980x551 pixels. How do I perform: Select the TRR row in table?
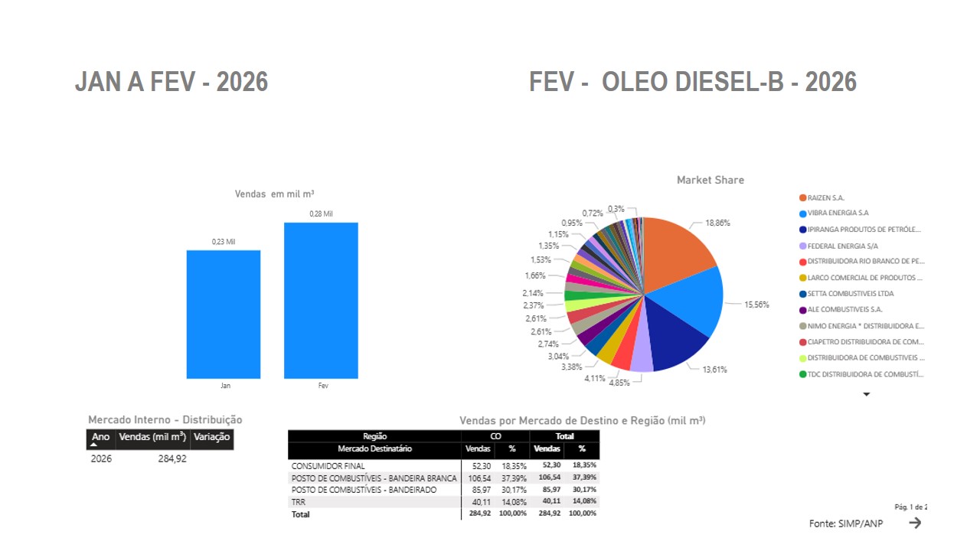(297, 502)
